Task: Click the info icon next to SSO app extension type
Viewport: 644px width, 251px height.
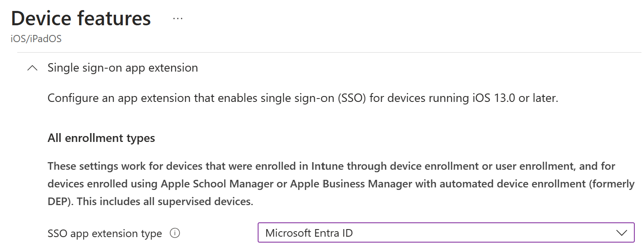Action: (x=174, y=232)
